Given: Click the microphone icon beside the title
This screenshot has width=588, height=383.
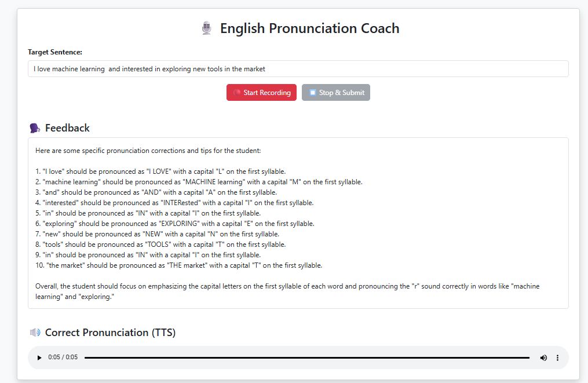Looking at the screenshot, I should click(207, 28).
